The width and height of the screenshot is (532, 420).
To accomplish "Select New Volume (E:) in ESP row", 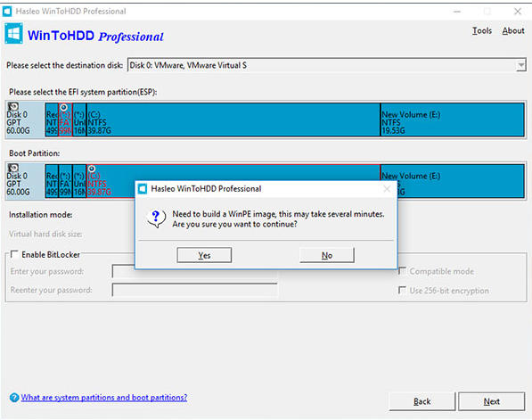I will pyautogui.click(x=453, y=119).
